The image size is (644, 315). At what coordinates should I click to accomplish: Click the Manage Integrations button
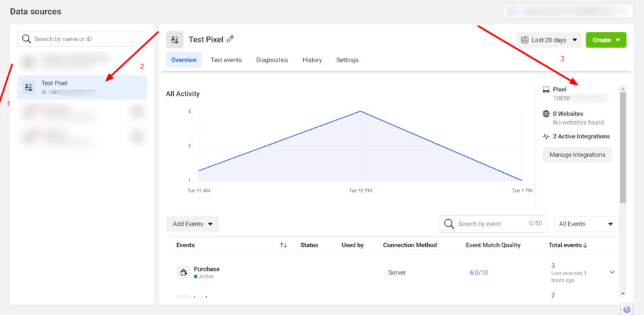pos(577,155)
